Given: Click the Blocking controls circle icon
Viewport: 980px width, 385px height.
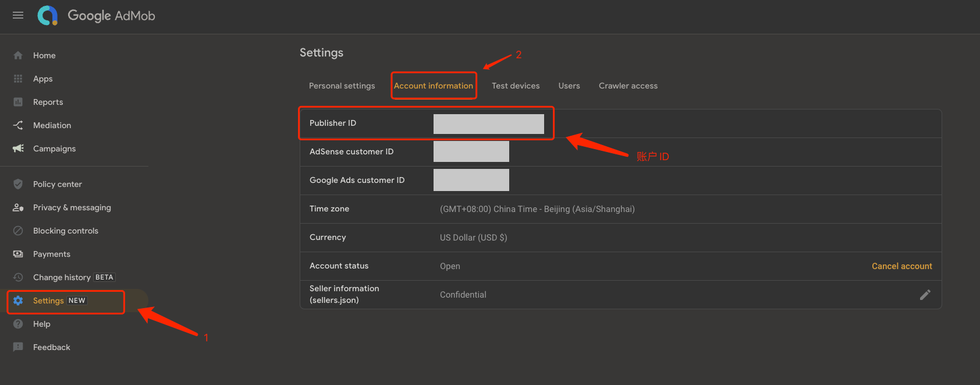Looking at the screenshot, I should tap(18, 231).
